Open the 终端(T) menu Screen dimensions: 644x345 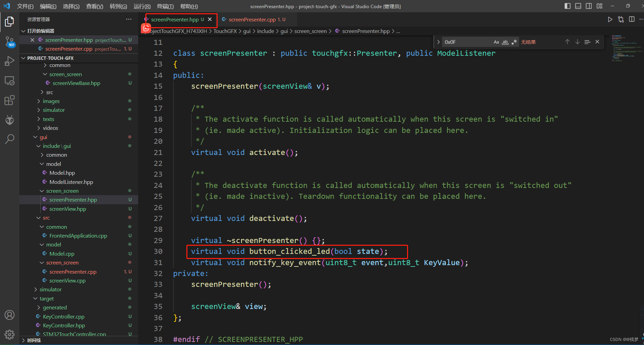click(x=165, y=6)
